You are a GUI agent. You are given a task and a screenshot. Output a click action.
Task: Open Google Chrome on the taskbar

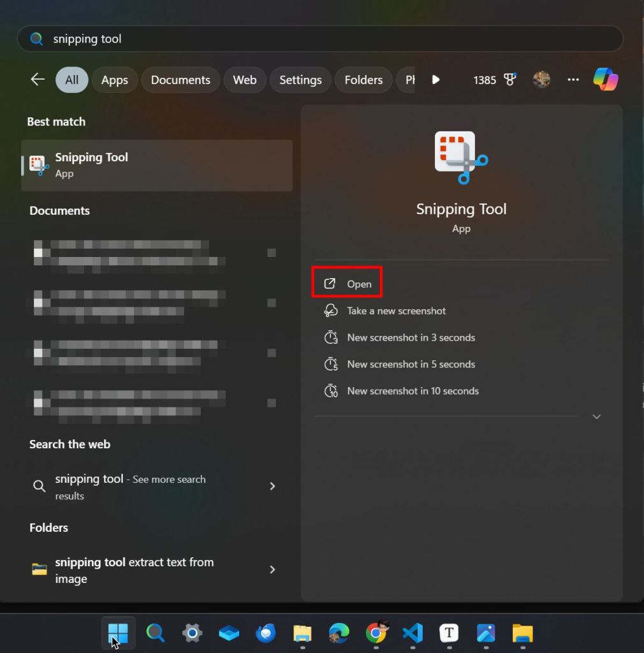[x=377, y=632]
